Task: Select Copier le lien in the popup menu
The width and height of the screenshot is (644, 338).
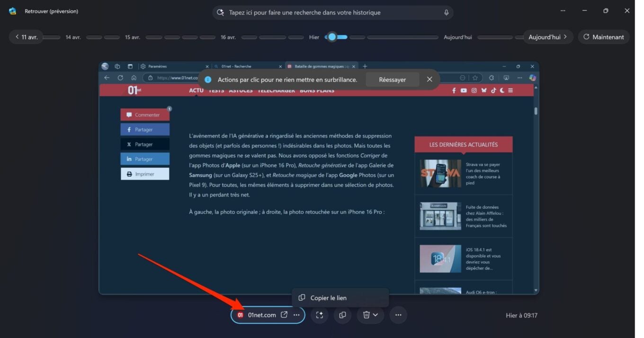Action: point(340,298)
